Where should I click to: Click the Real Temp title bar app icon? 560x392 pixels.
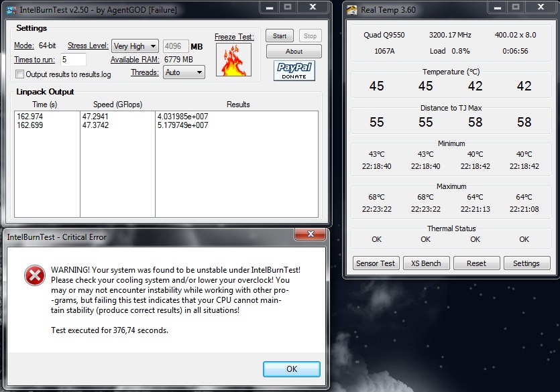pyautogui.click(x=352, y=10)
